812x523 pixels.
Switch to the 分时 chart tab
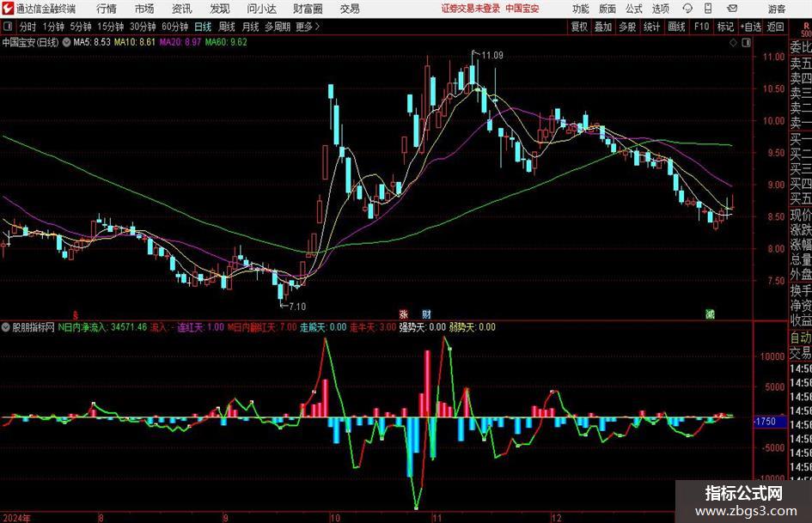[27, 27]
